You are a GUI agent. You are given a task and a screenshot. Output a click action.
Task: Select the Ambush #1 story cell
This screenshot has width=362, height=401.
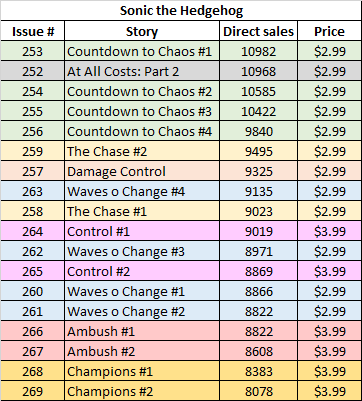click(142, 331)
